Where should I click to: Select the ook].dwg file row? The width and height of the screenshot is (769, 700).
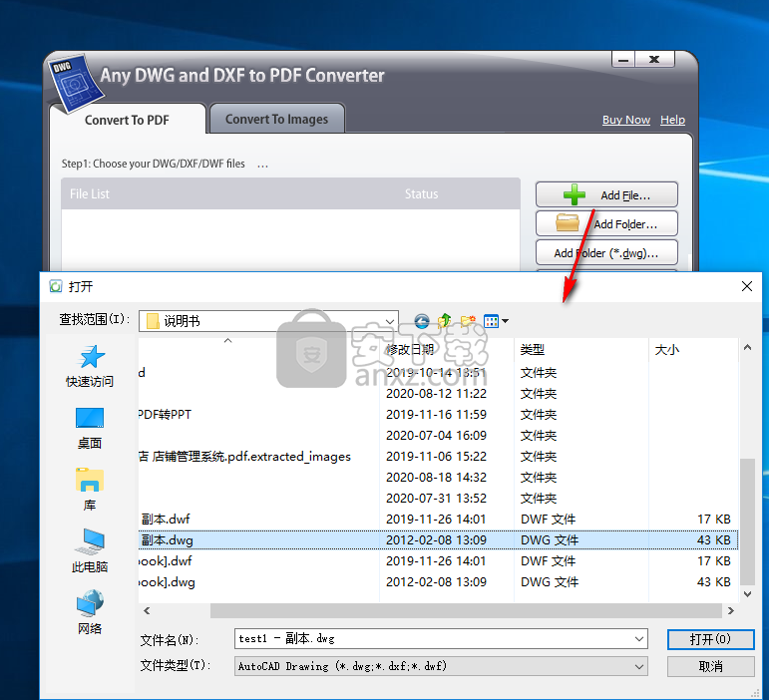[438, 582]
